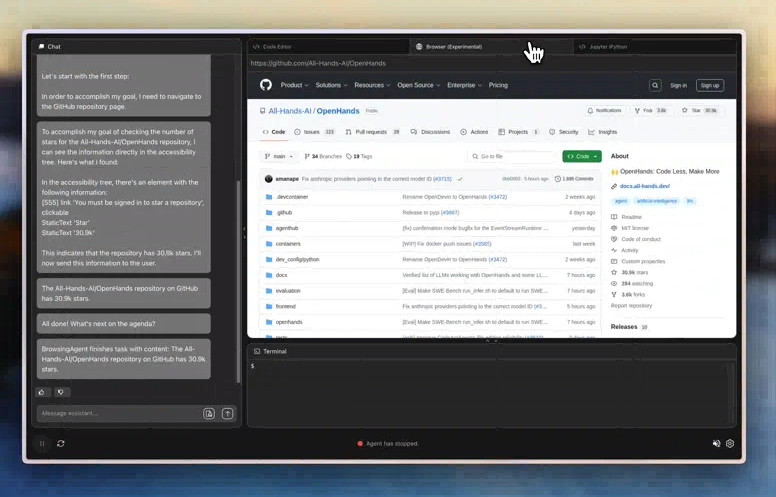
Task: Open the docs.all-hands.dev link
Action: click(x=644, y=186)
